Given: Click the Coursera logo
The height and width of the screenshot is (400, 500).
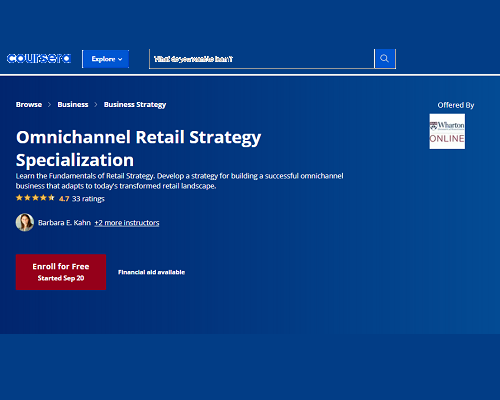Looking at the screenshot, I should coord(39,59).
